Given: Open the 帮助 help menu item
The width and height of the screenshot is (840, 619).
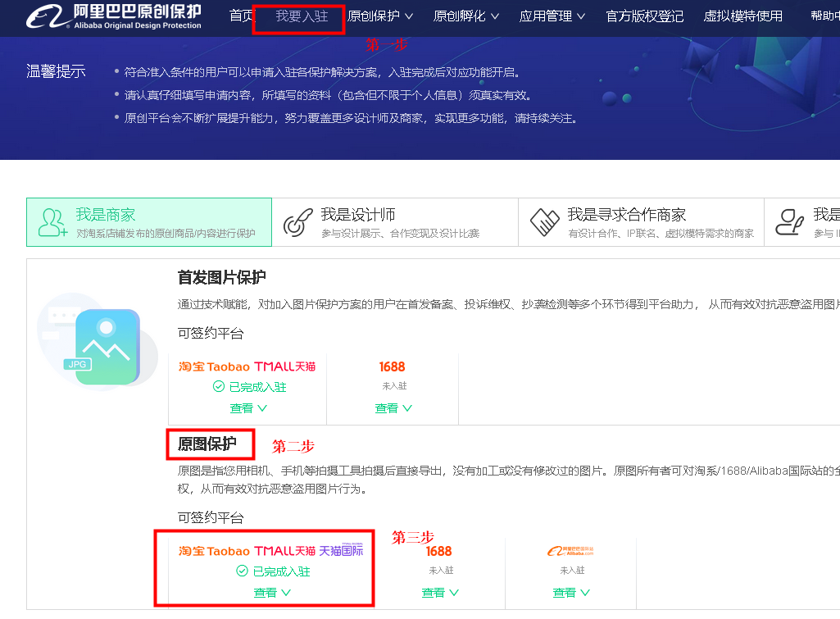Looking at the screenshot, I should (825, 16).
